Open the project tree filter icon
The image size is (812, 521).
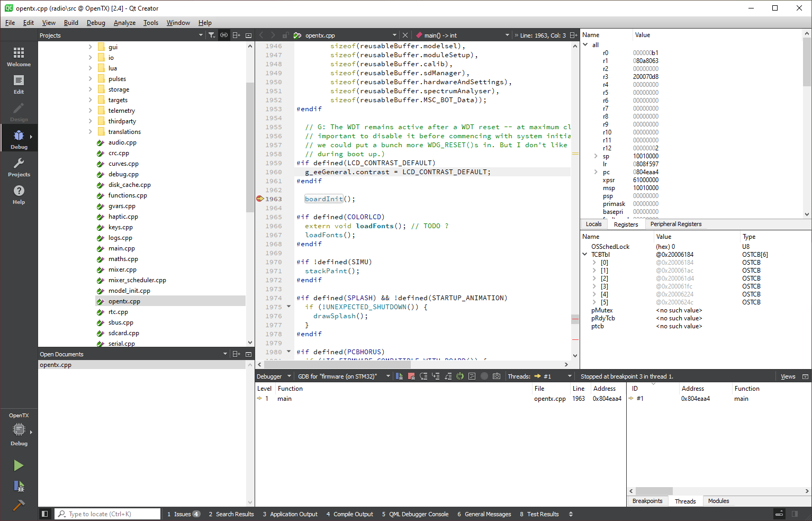coord(212,35)
